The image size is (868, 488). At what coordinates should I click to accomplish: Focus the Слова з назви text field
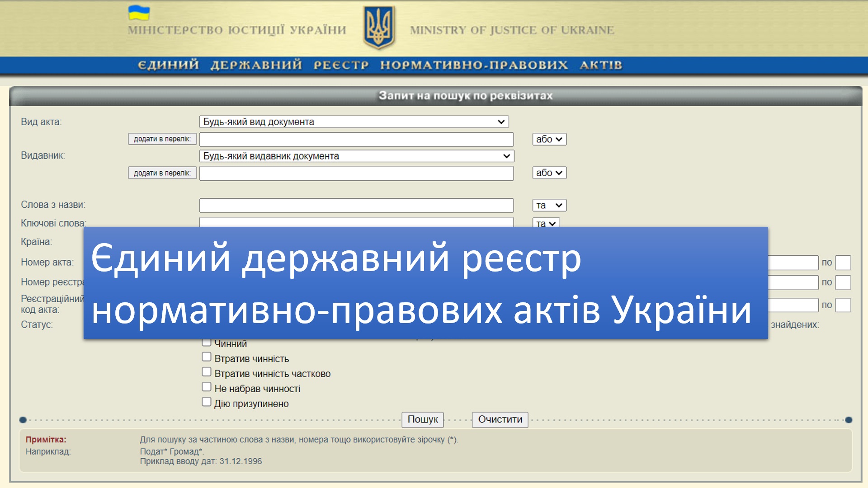356,206
